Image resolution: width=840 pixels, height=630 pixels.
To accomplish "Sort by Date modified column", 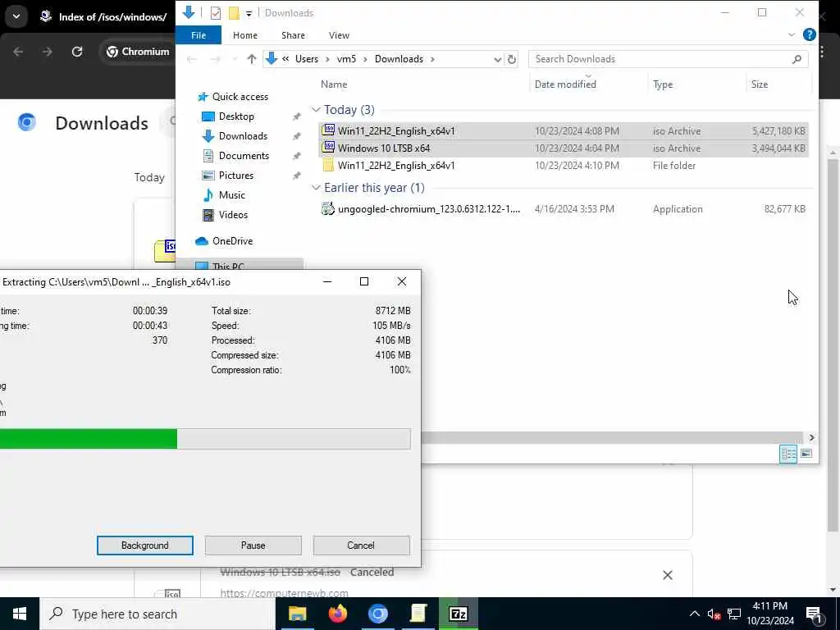I will click(565, 84).
